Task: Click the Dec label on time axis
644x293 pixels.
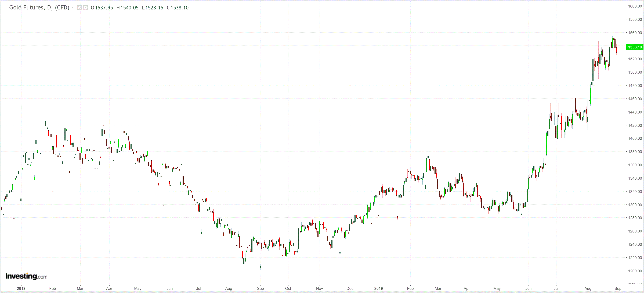Action: [x=350, y=288]
